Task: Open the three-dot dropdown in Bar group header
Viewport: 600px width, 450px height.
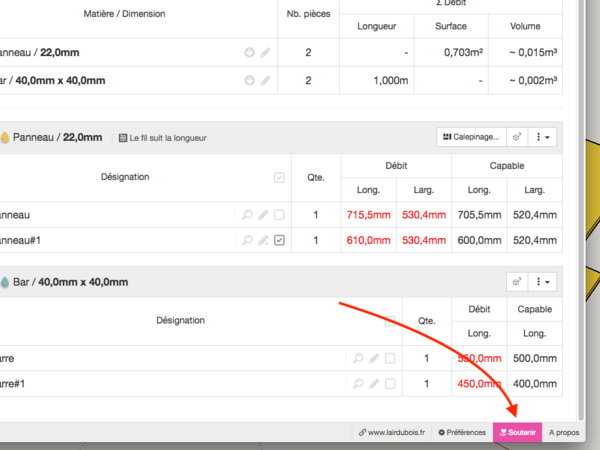Action: pyautogui.click(x=543, y=282)
